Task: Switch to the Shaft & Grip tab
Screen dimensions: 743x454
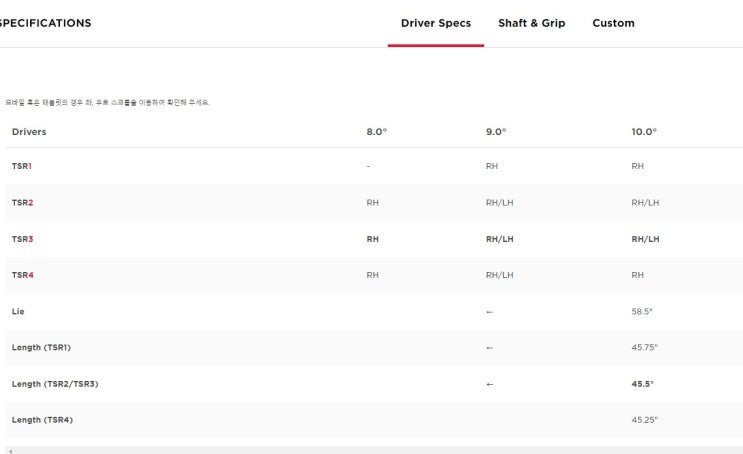Action: pyautogui.click(x=531, y=23)
